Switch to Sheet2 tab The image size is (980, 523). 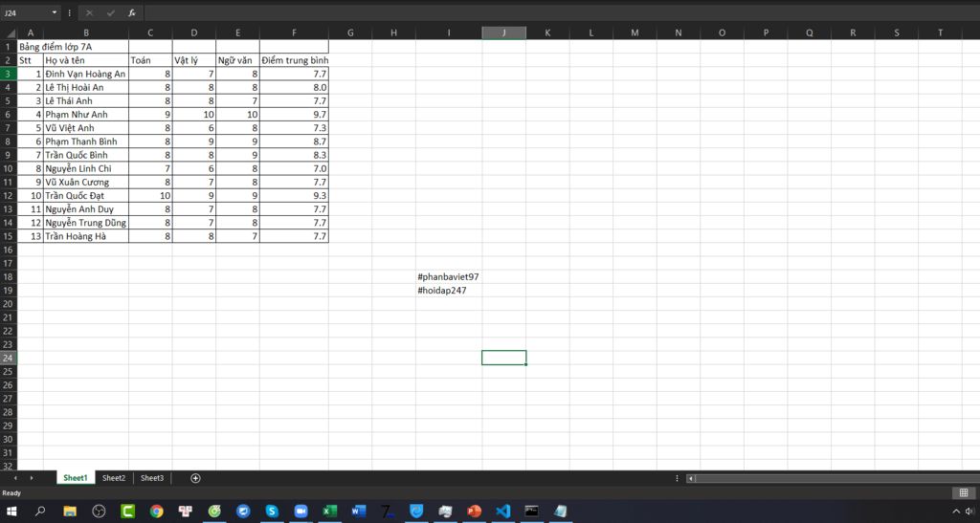pos(114,478)
